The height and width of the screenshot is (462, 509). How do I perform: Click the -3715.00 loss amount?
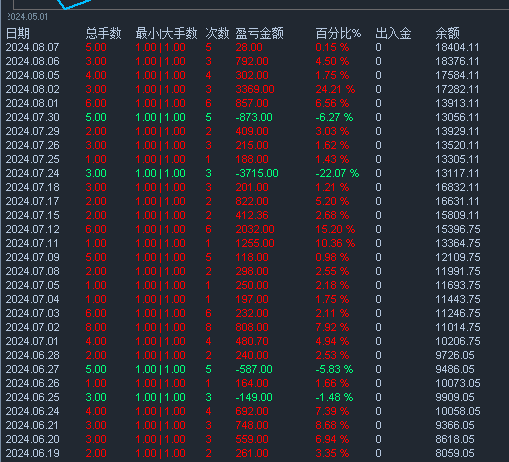point(257,173)
